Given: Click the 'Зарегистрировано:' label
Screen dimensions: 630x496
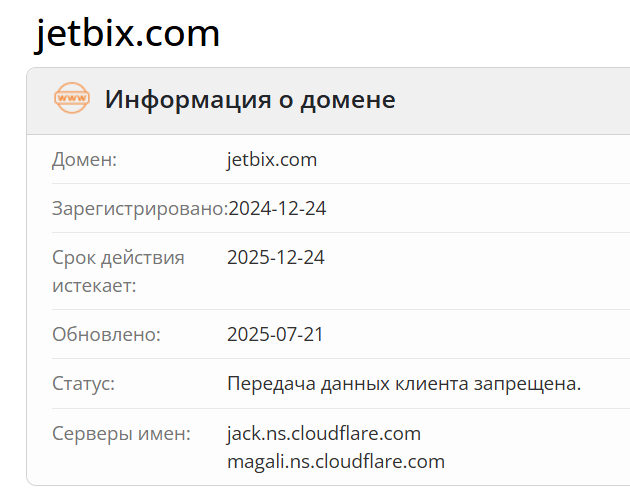Looking at the screenshot, I should point(139,209).
